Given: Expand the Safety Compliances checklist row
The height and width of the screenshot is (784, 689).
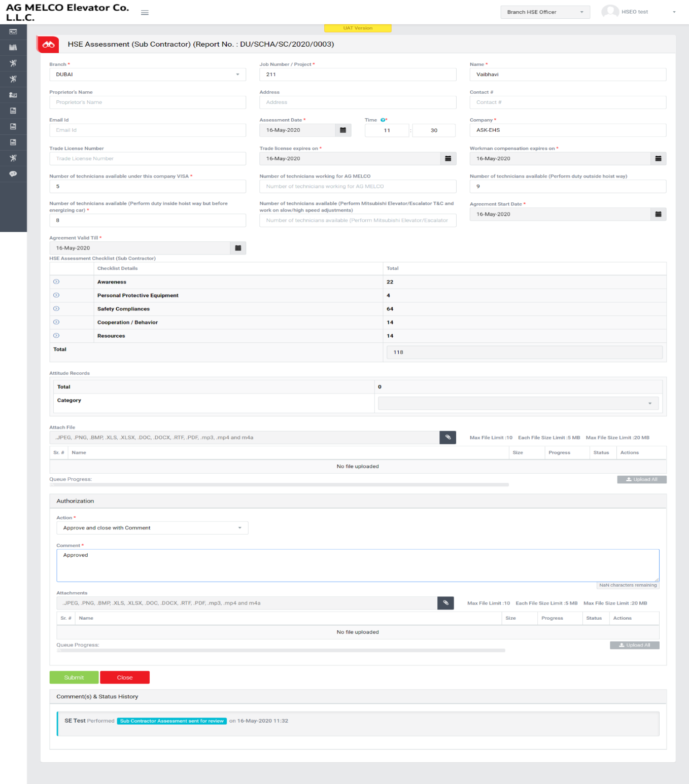Looking at the screenshot, I should pos(56,308).
